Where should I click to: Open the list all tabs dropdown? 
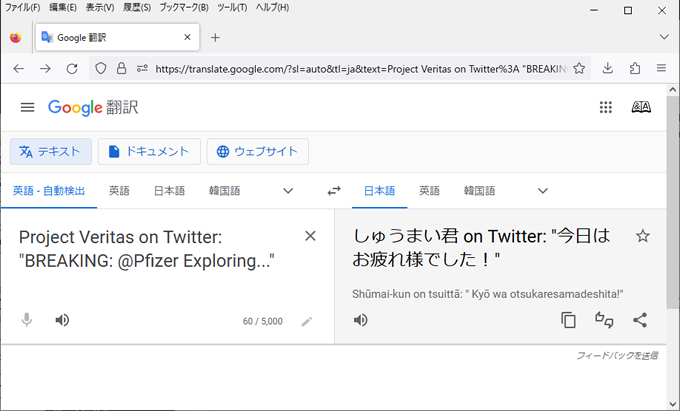pos(664,37)
